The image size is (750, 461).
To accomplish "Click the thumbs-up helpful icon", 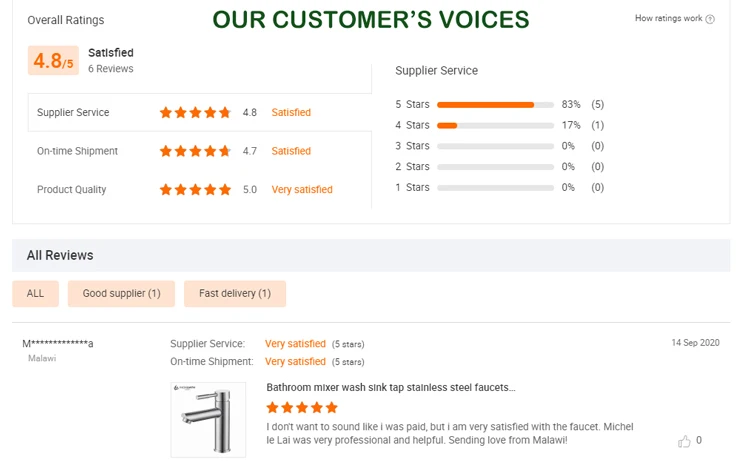I will click(685, 441).
